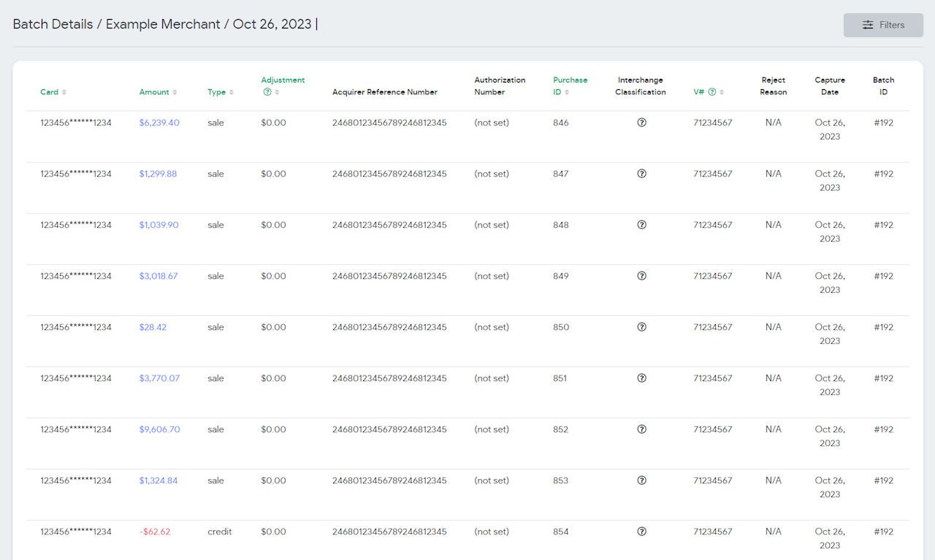Sort by the V# column arrows
This screenshot has width=935, height=560.
pos(722,92)
